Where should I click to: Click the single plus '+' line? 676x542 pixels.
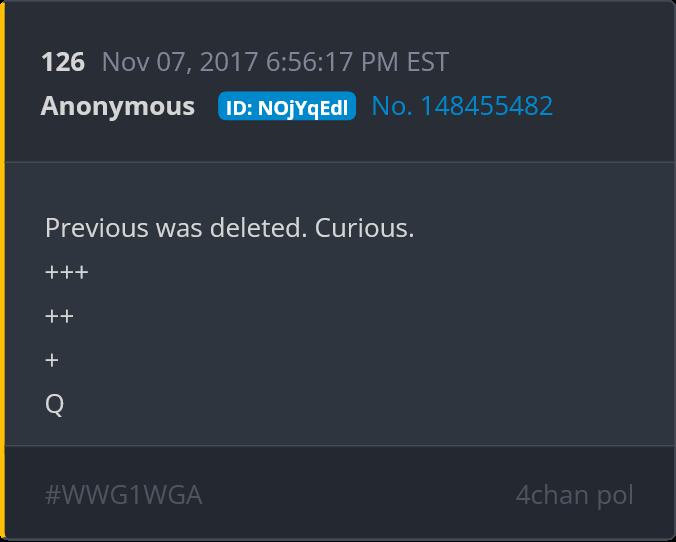52,360
